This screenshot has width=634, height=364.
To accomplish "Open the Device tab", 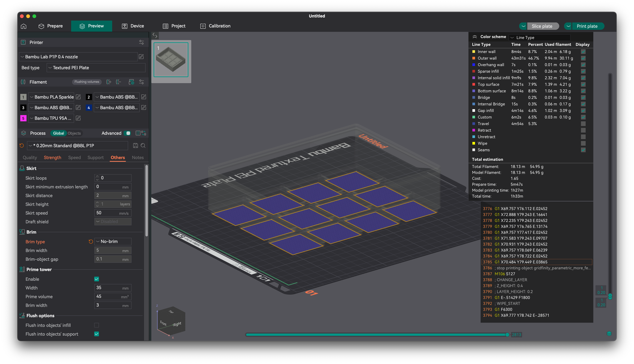I will [x=133, y=26].
